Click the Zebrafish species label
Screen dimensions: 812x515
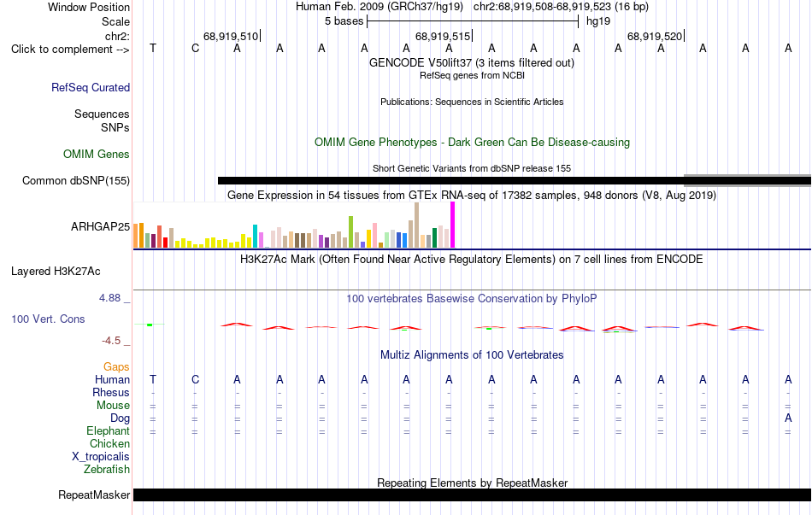107,470
